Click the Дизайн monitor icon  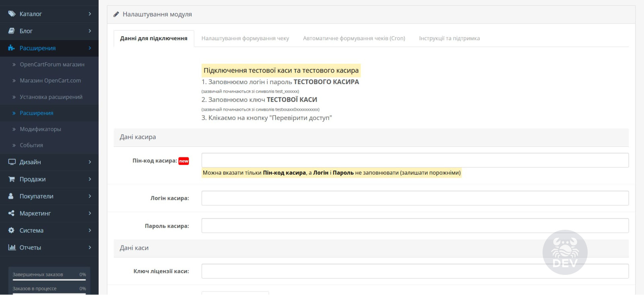tap(12, 162)
